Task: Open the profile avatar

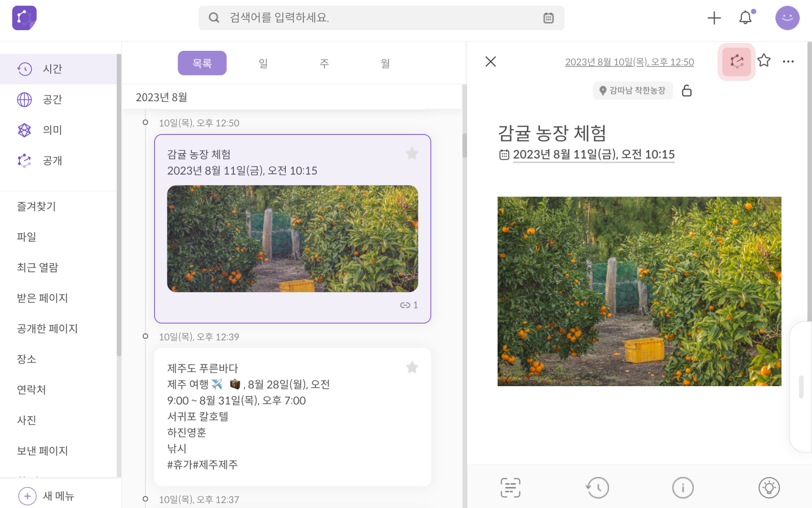Action: coord(787,18)
